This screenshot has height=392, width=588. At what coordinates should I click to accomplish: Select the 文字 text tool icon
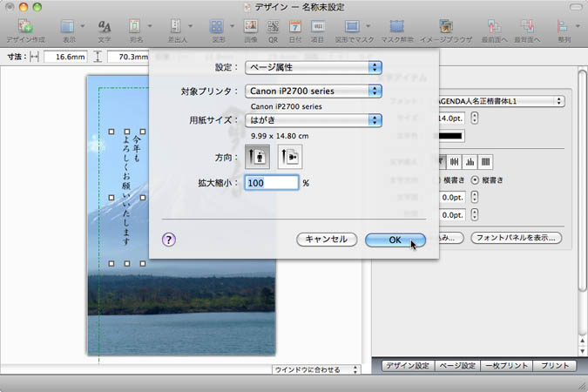[x=105, y=27]
